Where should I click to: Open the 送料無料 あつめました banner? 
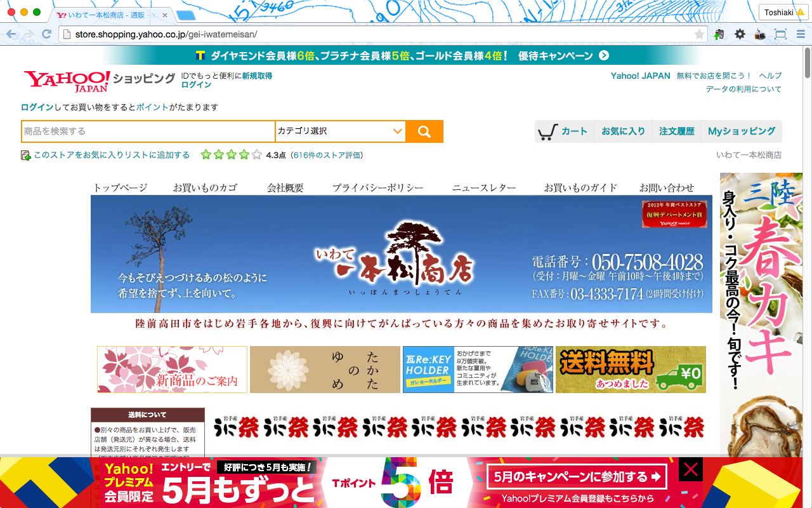coord(631,370)
